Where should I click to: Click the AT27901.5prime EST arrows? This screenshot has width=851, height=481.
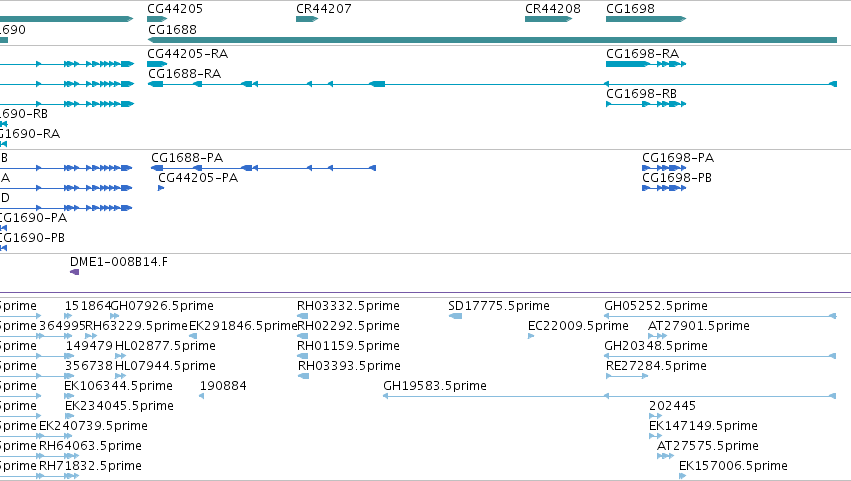(x=657, y=336)
